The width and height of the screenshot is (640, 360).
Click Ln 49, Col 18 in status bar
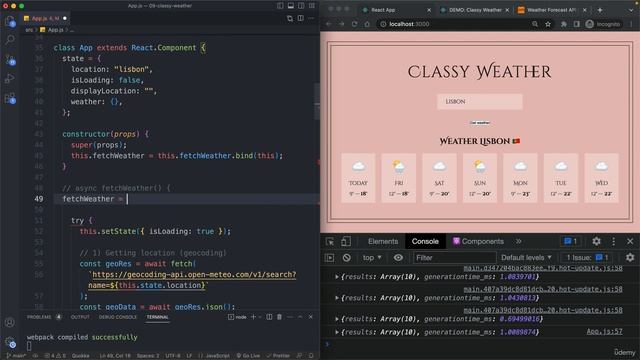click(x=115, y=356)
